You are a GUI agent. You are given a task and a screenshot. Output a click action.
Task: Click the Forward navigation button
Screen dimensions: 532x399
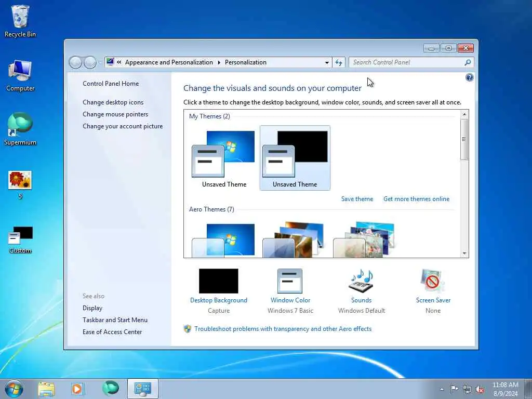pos(90,62)
